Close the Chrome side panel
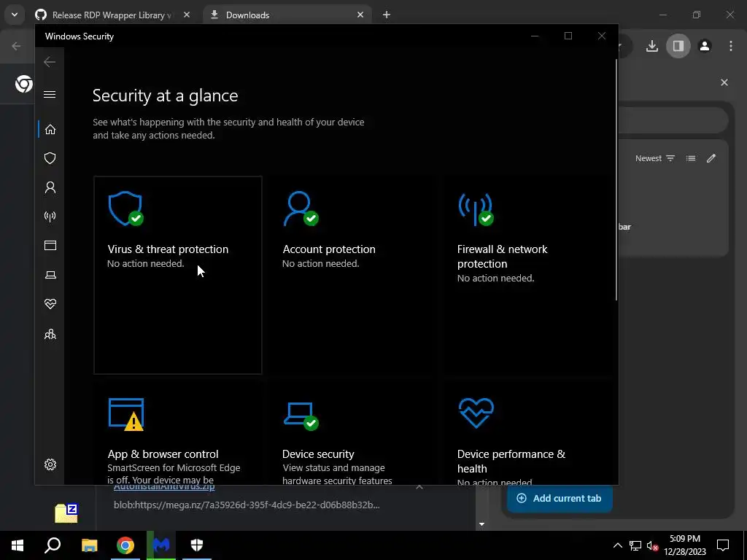Viewport: 747px width, 560px height. click(724, 82)
